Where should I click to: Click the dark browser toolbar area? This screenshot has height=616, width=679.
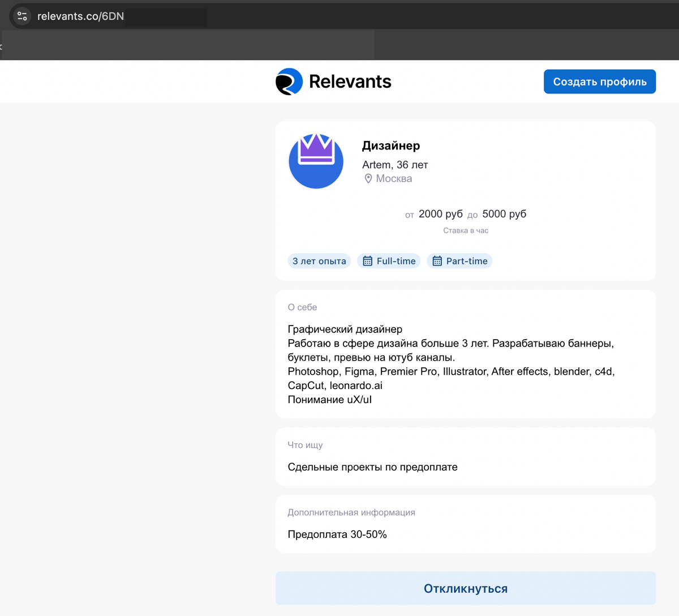coord(526,44)
